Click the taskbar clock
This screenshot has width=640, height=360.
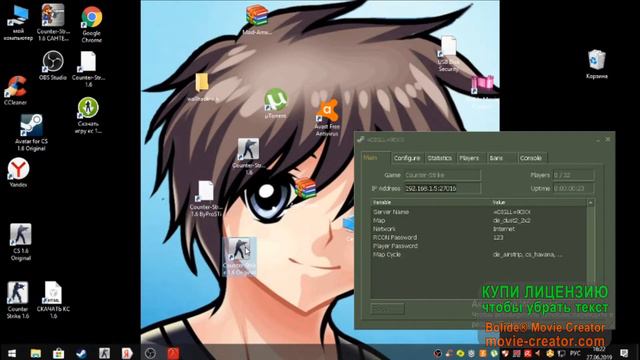click(x=598, y=353)
